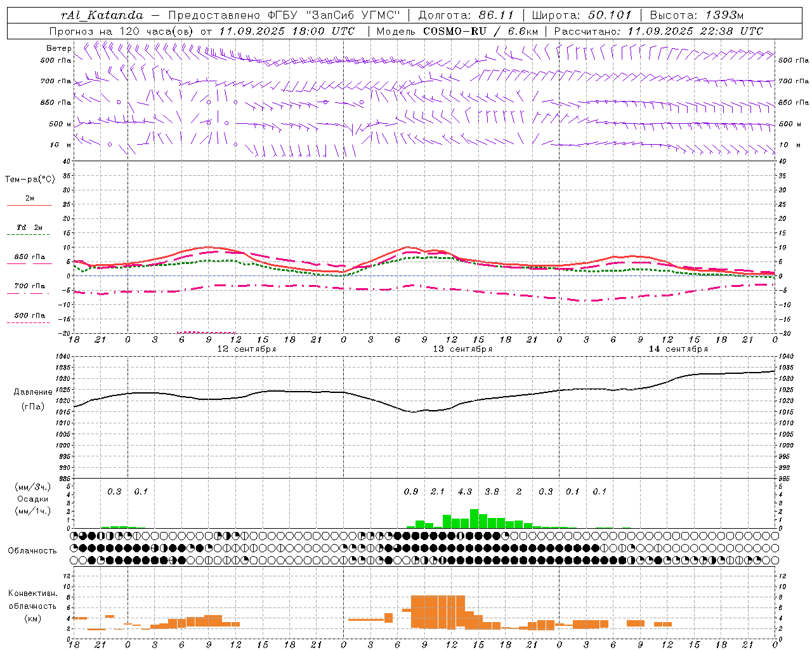
Task: Click the unit label "(мм/1ч.)"
Action: 33,511
